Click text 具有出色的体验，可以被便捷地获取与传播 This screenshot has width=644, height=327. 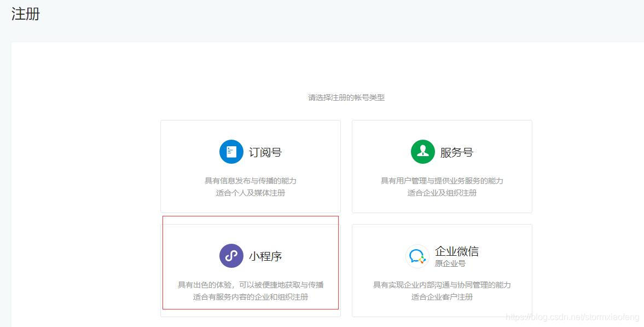click(251, 285)
